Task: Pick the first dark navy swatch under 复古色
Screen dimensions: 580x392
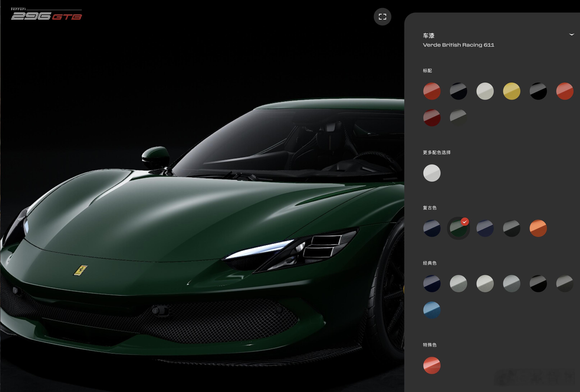Action: pos(432,228)
